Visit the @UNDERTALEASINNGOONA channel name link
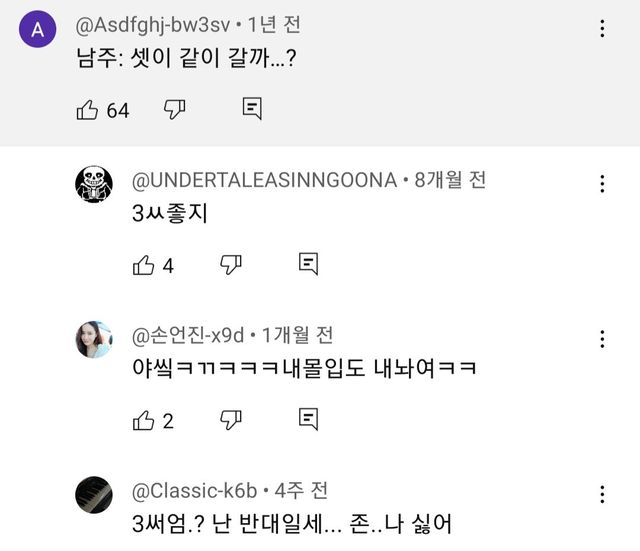The height and width of the screenshot is (551, 640). tap(264, 180)
